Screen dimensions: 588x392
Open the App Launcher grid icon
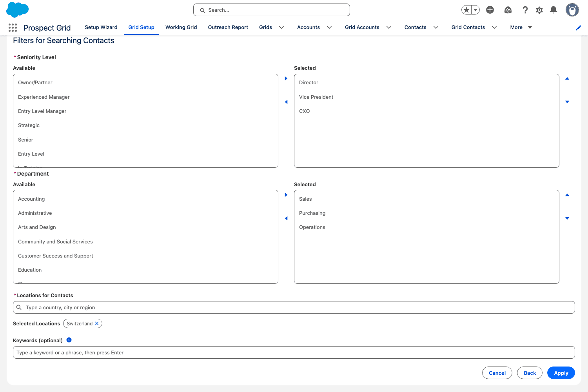tap(13, 27)
